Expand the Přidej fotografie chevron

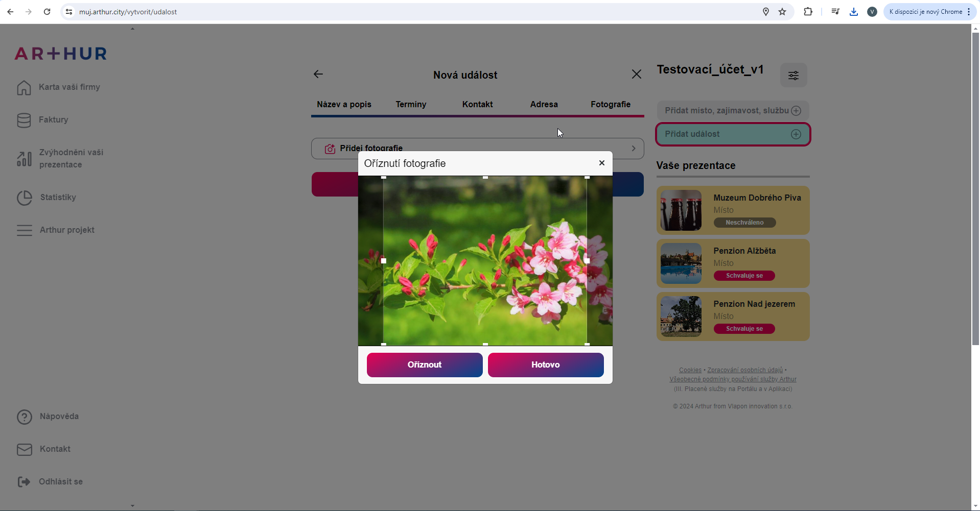pos(633,149)
